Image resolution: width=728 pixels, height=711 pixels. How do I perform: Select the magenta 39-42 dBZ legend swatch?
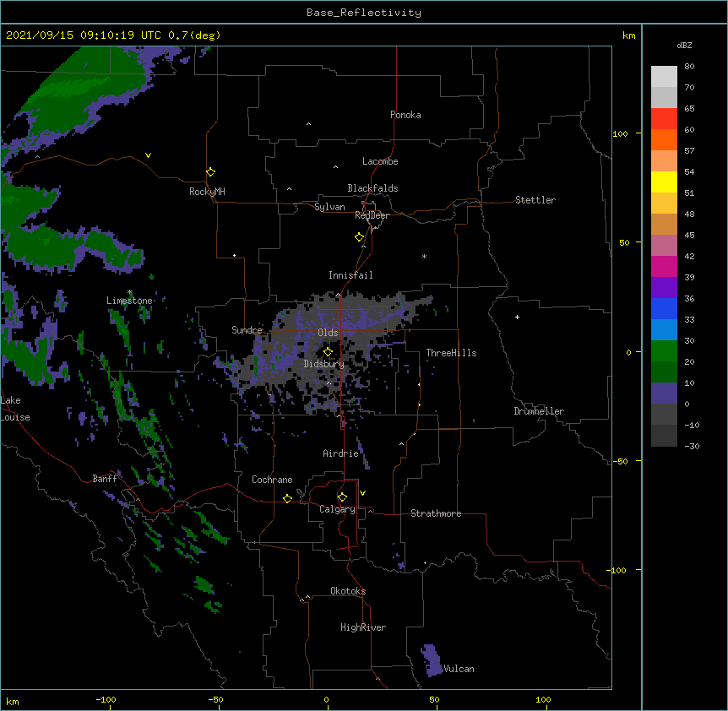pos(664,266)
